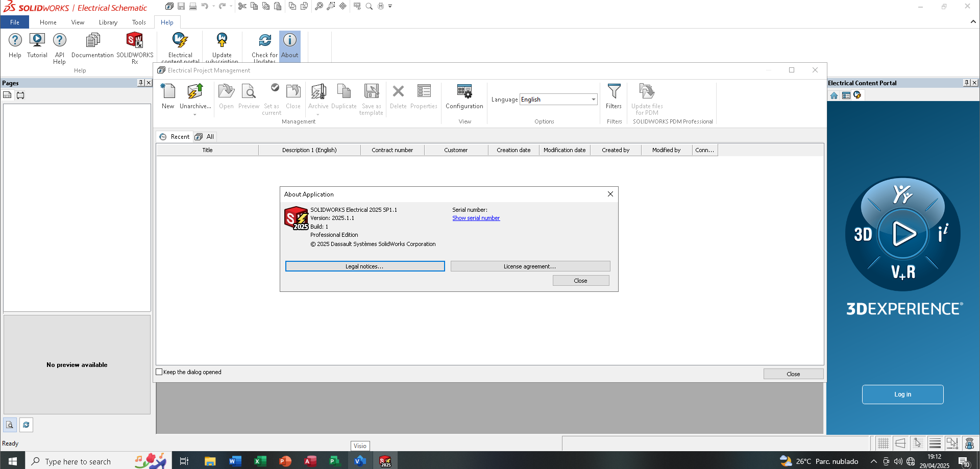Open the project Configuration icon
The image size is (980, 469).
(464, 91)
